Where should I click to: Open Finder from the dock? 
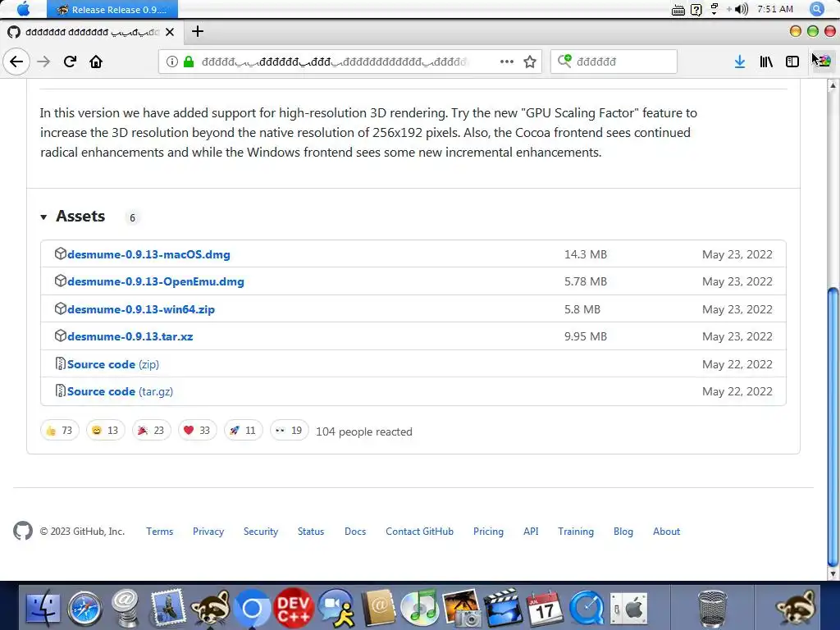[43, 608]
